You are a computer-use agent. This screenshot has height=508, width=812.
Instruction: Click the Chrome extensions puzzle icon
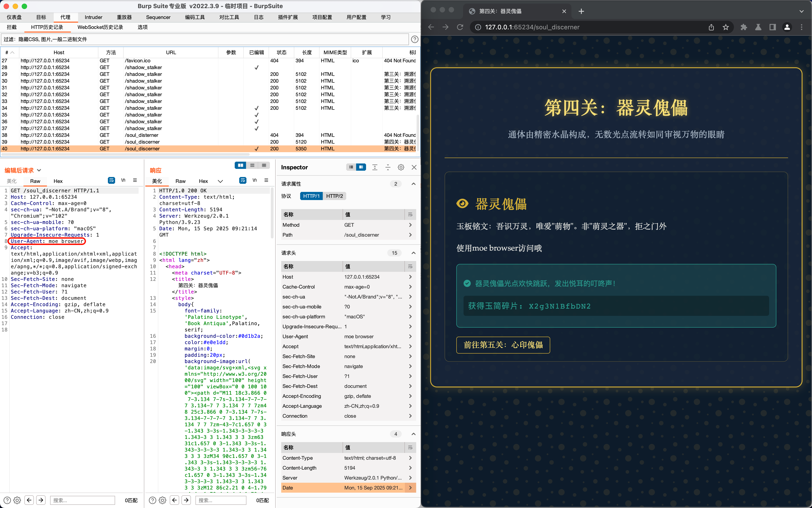(x=743, y=27)
